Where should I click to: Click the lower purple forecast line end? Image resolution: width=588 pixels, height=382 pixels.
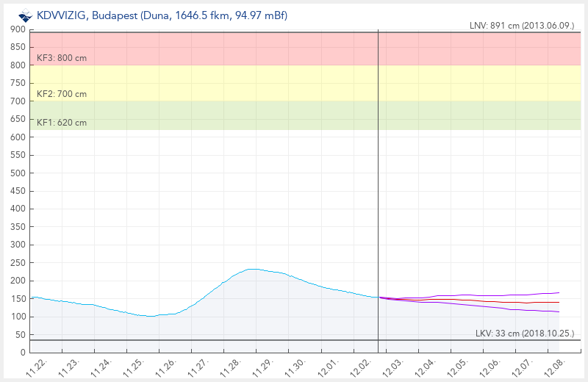[x=559, y=311]
